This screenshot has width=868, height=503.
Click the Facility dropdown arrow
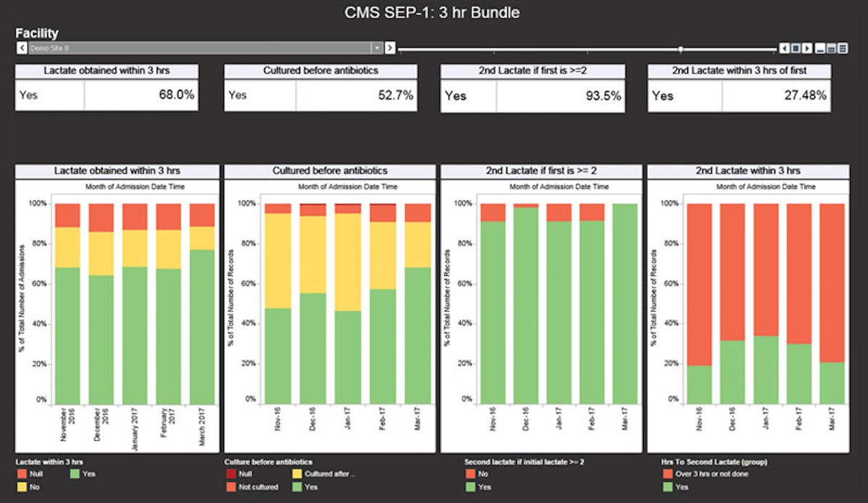point(377,48)
